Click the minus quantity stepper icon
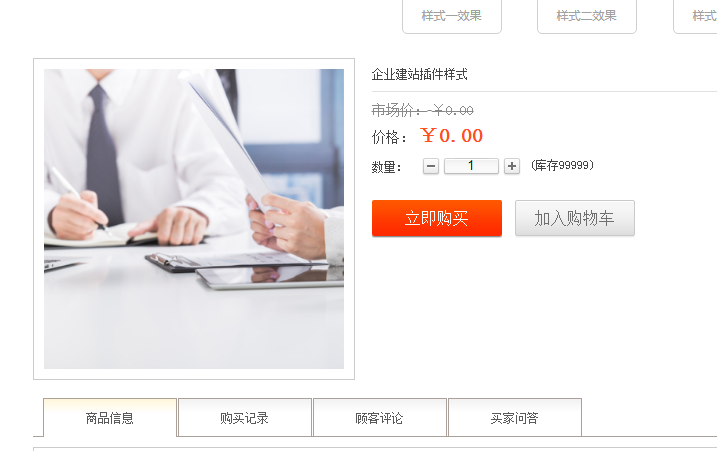This screenshot has width=717, height=451. pyautogui.click(x=431, y=166)
